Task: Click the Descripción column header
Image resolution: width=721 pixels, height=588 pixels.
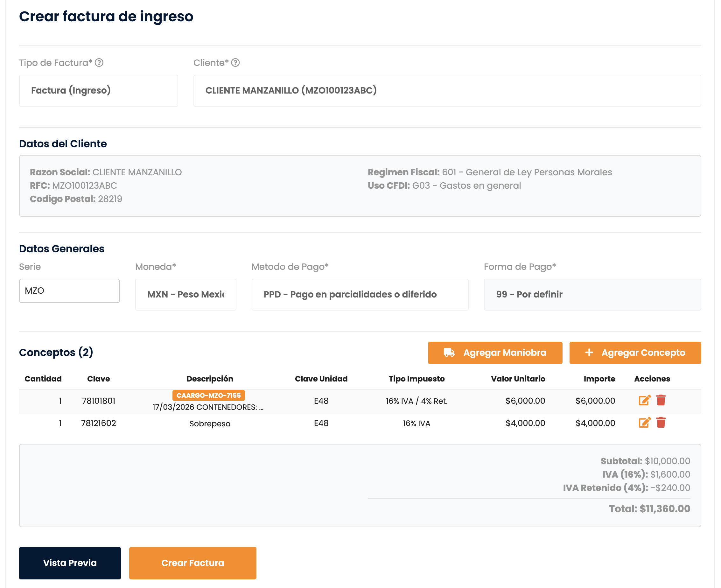Action: click(210, 379)
